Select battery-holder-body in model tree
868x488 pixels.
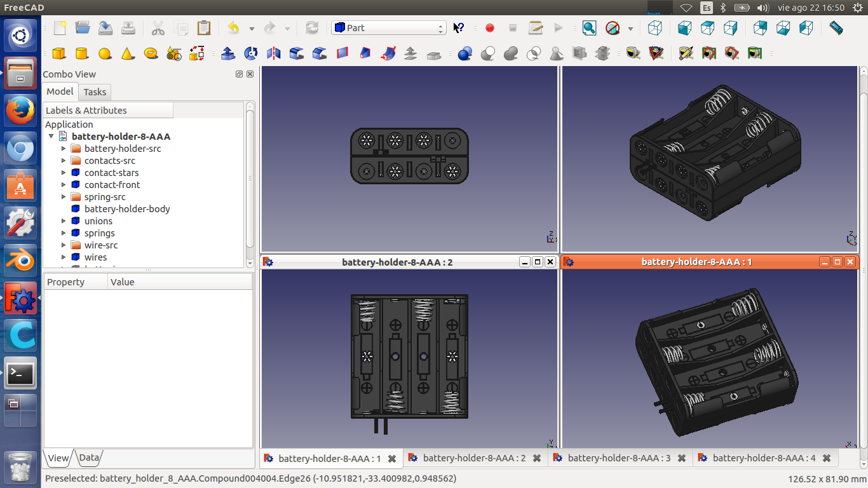(x=127, y=209)
